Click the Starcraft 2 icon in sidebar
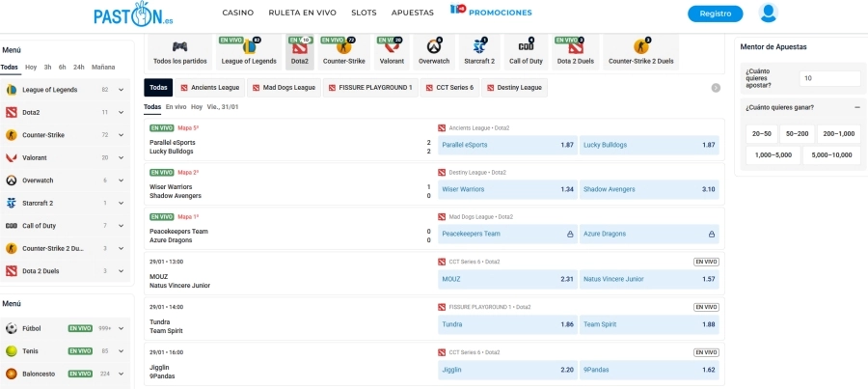Image resolution: width=868 pixels, height=389 pixels. click(x=11, y=204)
